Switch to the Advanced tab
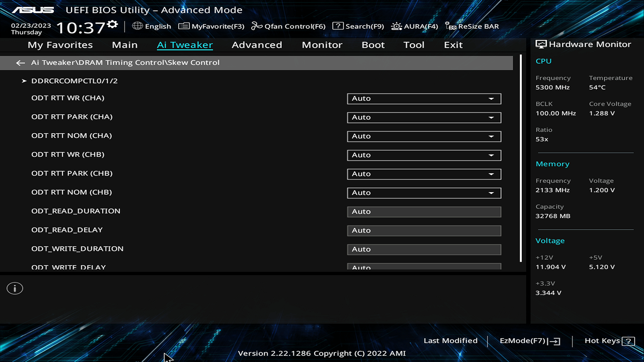 (257, 45)
